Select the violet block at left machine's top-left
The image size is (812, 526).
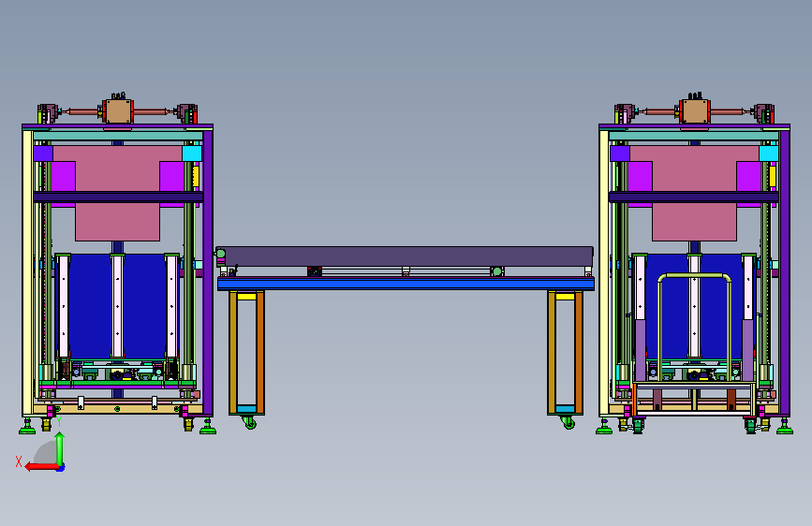click(43, 153)
